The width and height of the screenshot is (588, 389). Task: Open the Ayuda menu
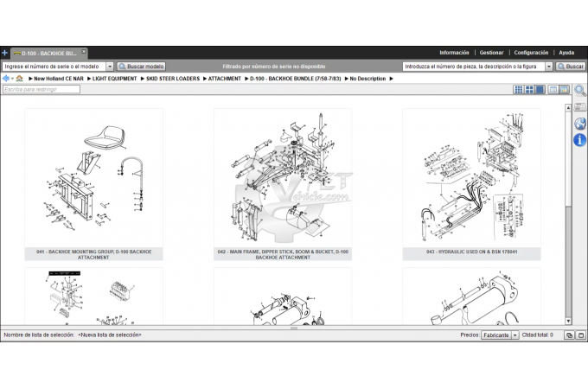pyautogui.click(x=566, y=53)
